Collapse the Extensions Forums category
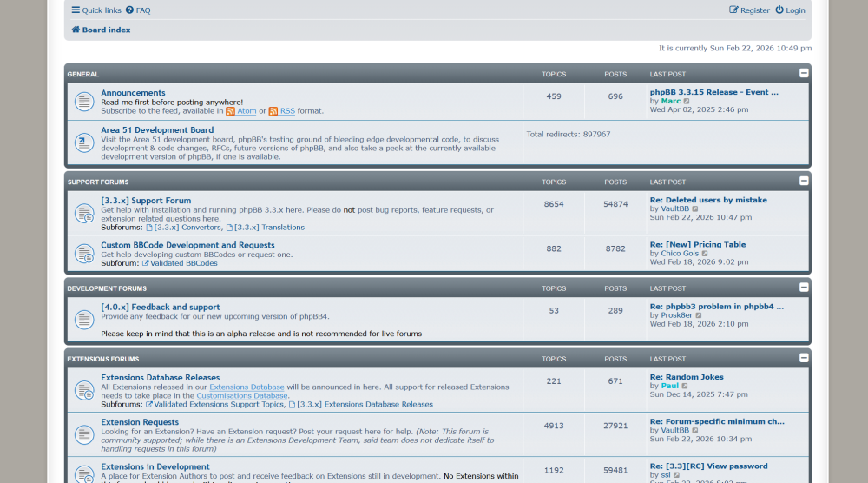 point(804,358)
